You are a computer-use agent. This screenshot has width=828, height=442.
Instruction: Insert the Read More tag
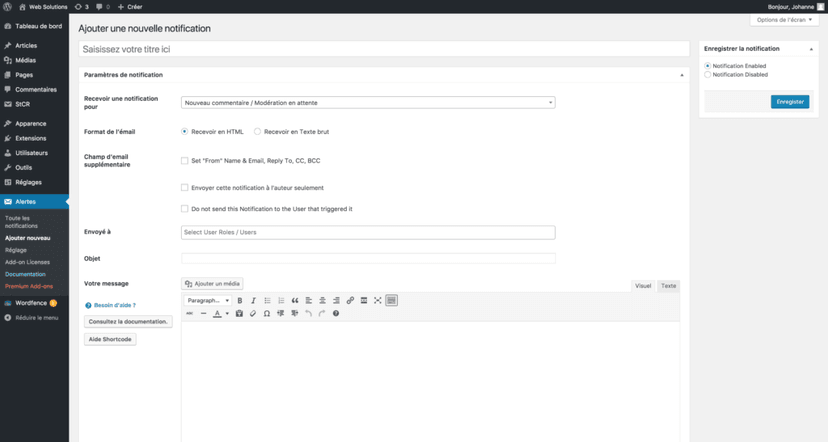364,300
